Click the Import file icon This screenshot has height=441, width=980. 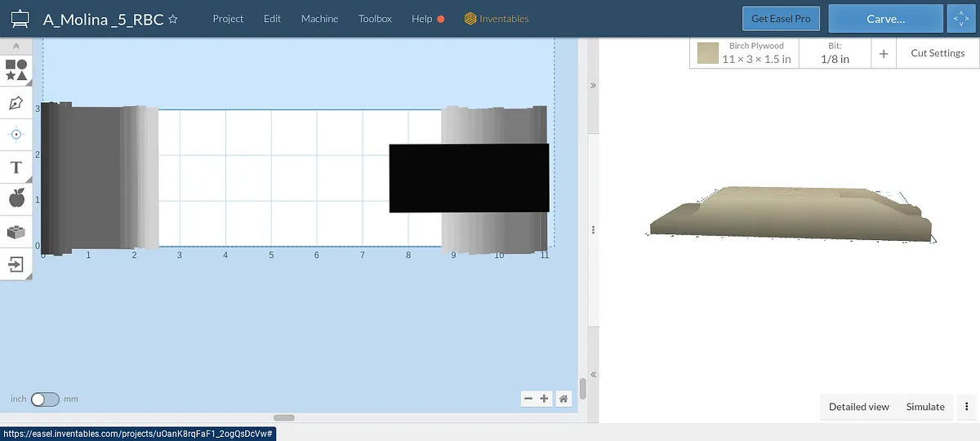pyautogui.click(x=16, y=264)
